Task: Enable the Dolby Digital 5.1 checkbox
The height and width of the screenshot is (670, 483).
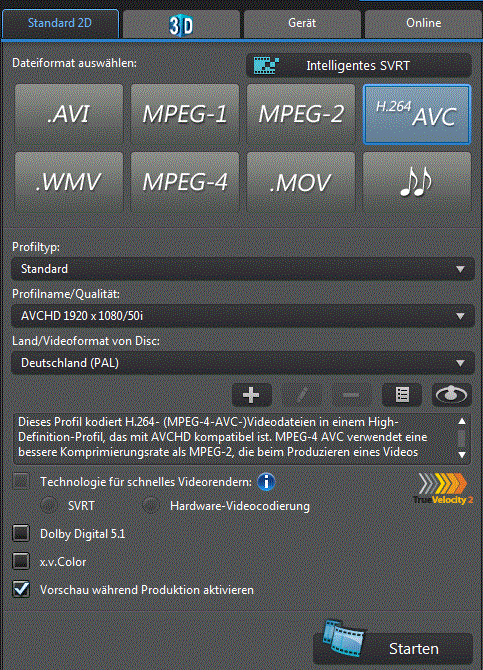Action: [x=21, y=533]
